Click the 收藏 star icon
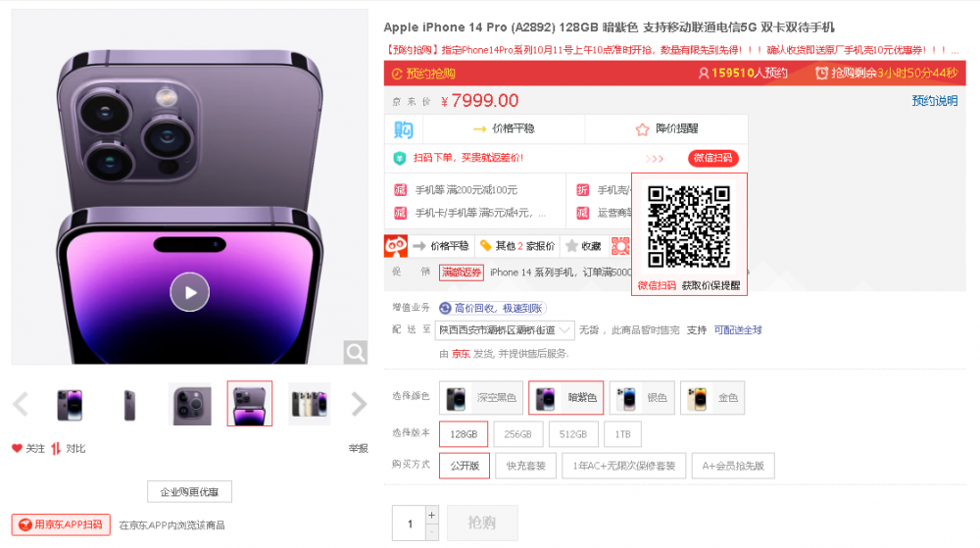Screen dimensions: 980x548 (x=571, y=246)
